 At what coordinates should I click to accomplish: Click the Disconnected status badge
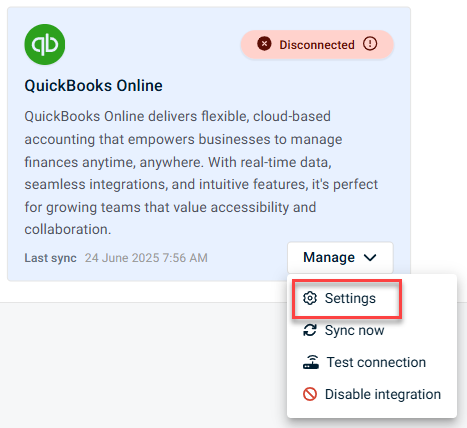(317, 45)
